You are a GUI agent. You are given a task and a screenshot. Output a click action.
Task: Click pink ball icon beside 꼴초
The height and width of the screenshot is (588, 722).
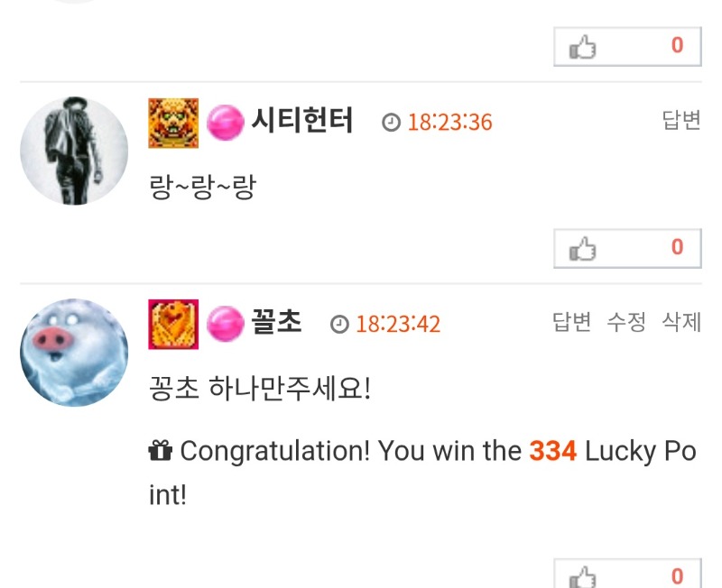(225, 324)
